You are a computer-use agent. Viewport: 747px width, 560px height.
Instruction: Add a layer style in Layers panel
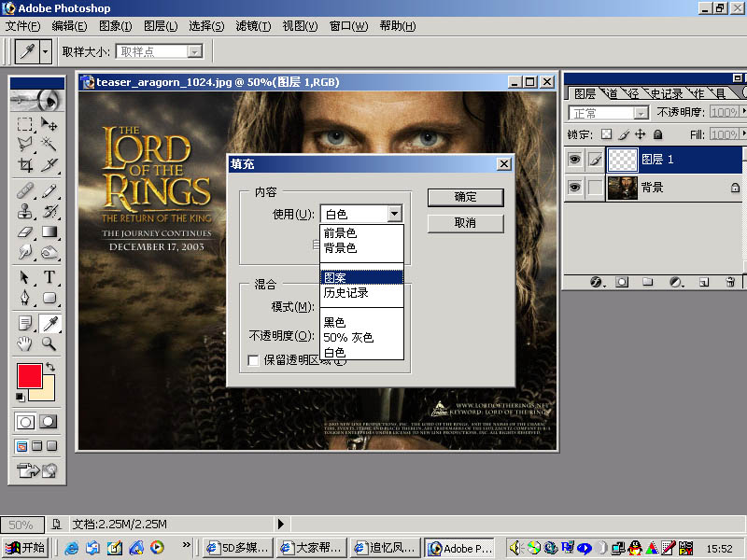(x=597, y=282)
